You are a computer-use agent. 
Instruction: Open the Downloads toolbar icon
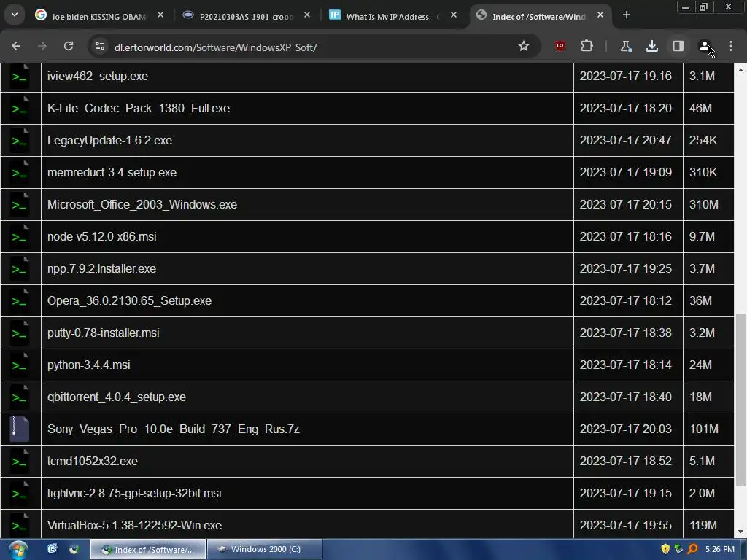click(651, 46)
